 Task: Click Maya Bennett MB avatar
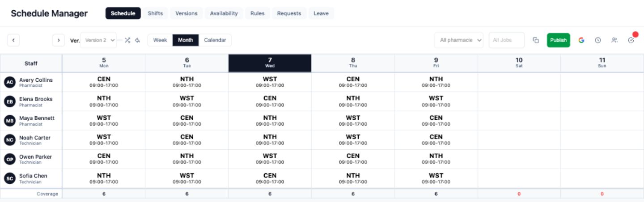pyautogui.click(x=10, y=121)
